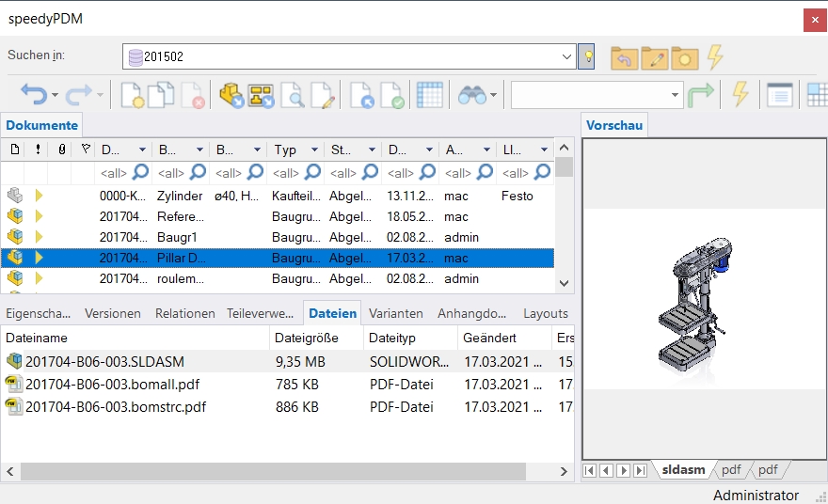
Task: Expand the yellow arrow on Zylinder row
Action: (40, 196)
